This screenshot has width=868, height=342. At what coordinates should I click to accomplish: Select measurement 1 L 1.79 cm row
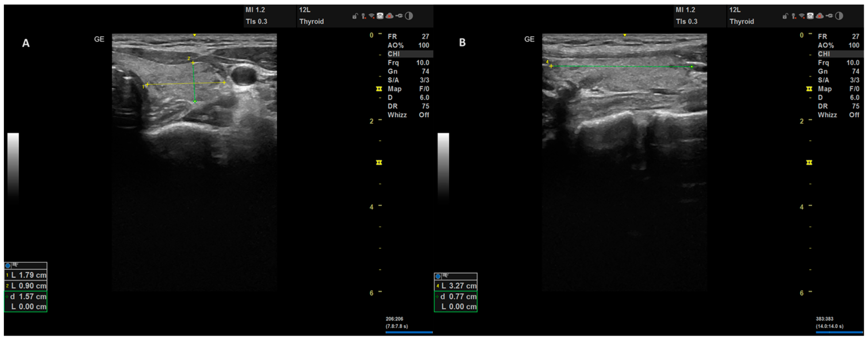click(x=26, y=275)
